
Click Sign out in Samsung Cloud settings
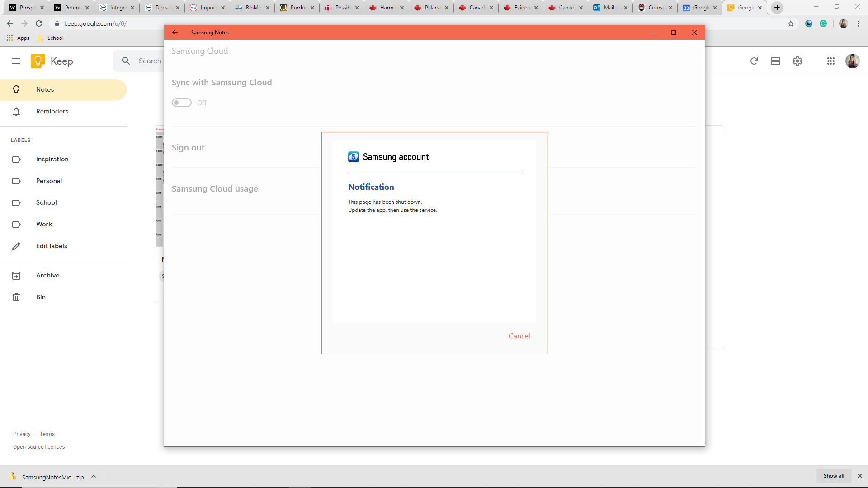coord(188,148)
